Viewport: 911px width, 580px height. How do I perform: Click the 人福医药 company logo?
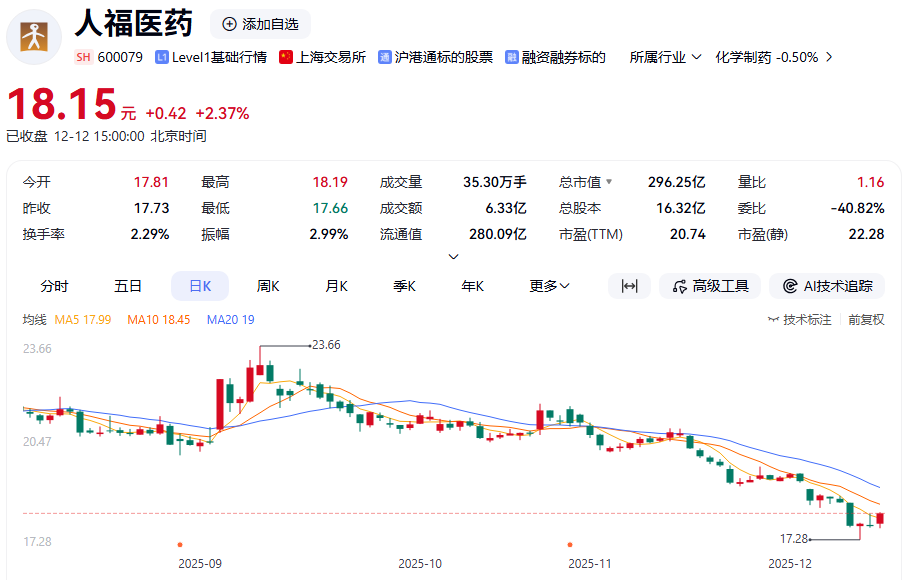[35, 36]
